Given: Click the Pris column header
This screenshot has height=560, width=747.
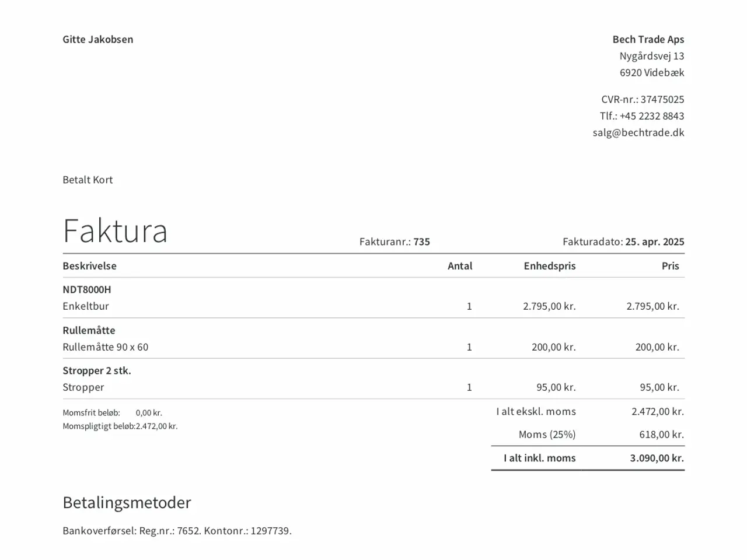Looking at the screenshot, I should [671, 266].
